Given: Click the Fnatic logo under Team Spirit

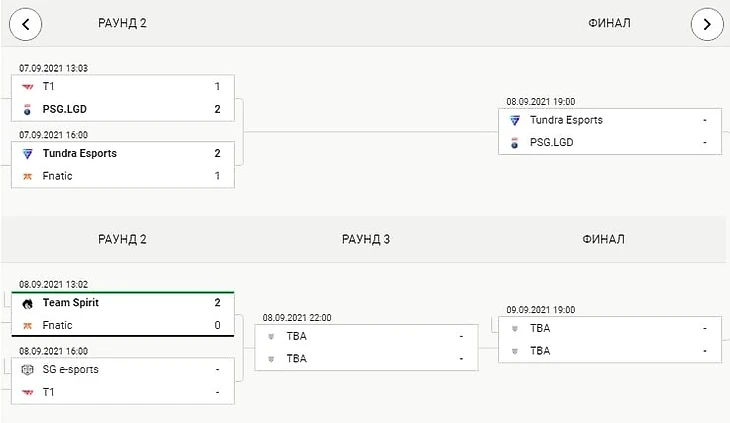Looking at the screenshot, I should [27, 325].
